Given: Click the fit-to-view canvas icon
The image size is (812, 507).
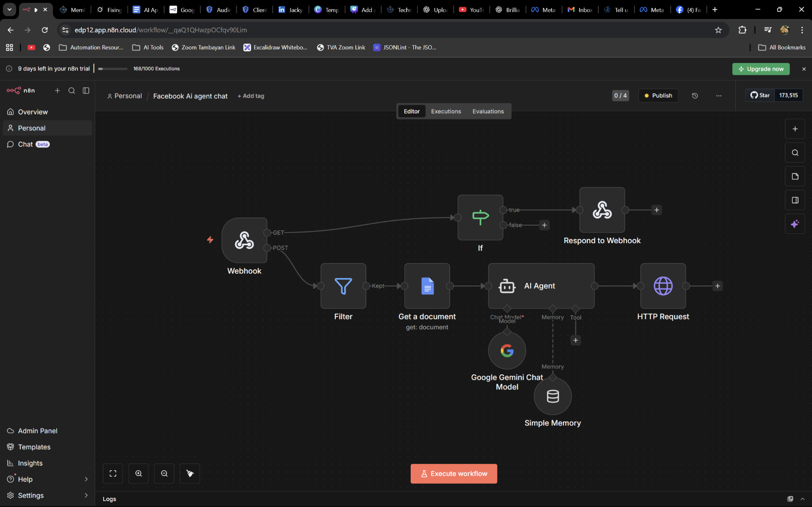Looking at the screenshot, I should click(x=113, y=474).
